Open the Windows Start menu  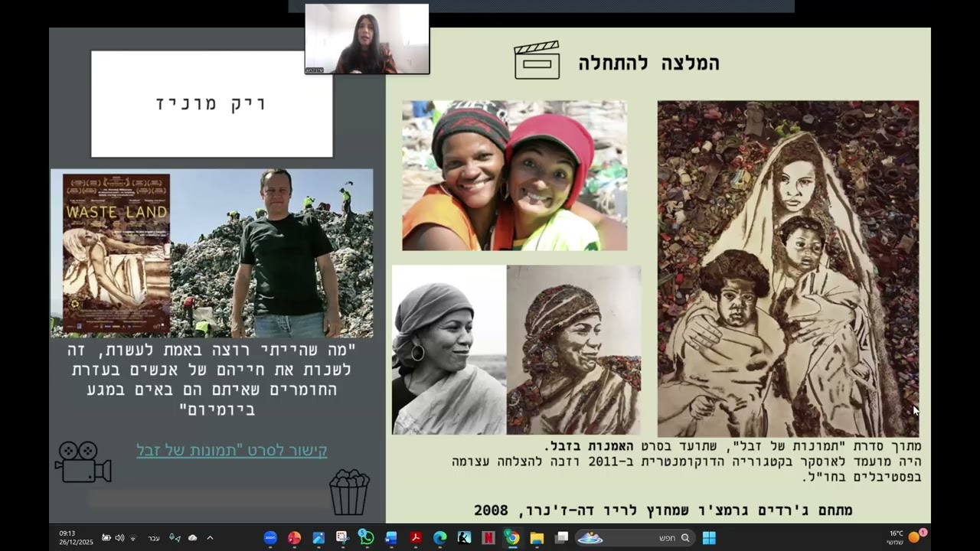pos(709,538)
